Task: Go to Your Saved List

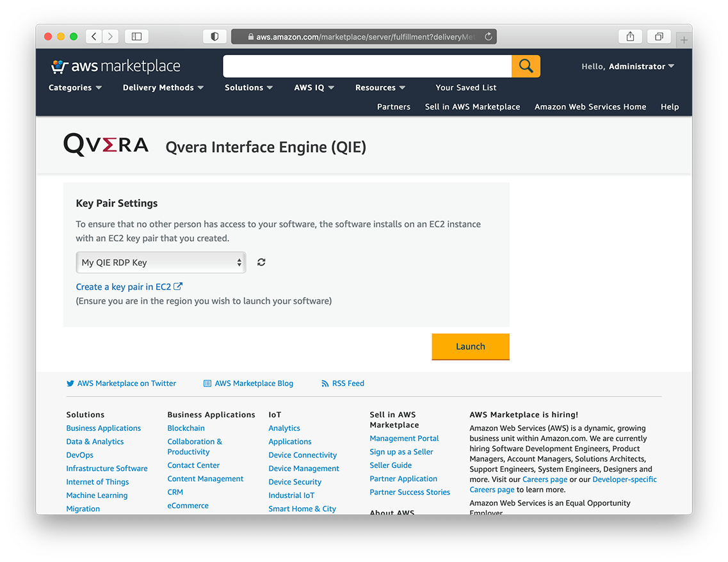Action: coord(465,88)
